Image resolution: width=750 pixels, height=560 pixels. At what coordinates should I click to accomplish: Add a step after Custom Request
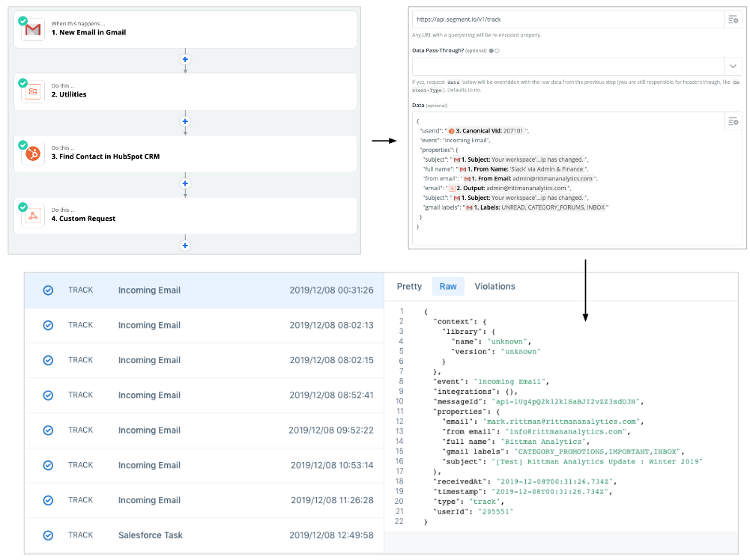point(185,245)
